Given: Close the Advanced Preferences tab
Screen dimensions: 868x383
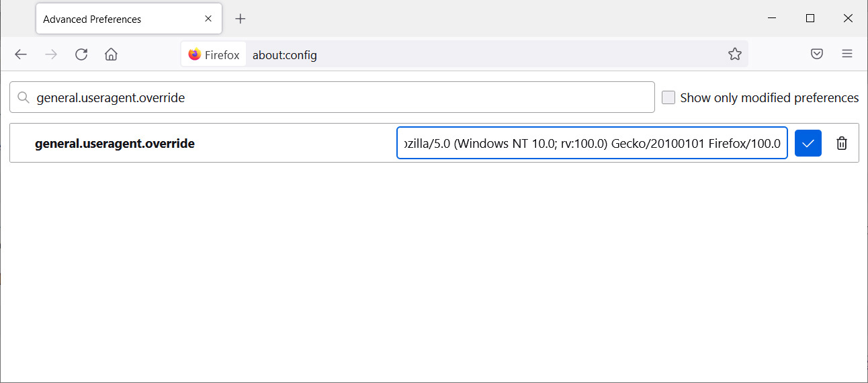Looking at the screenshot, I should point(208,19).
